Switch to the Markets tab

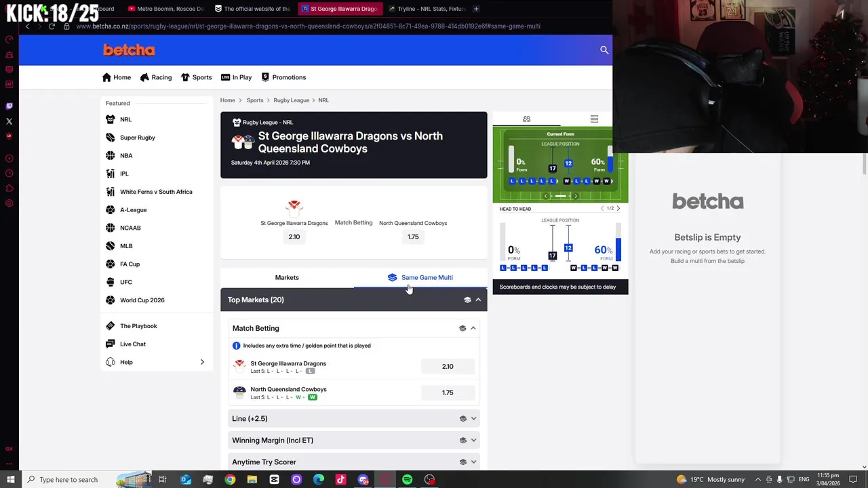point(287,278)
